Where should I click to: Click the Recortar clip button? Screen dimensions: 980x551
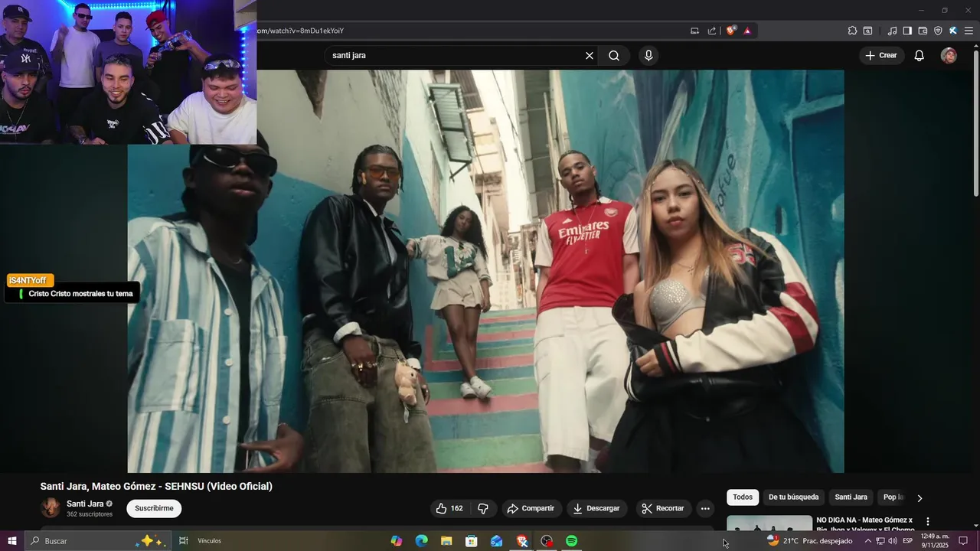point(663,508)
